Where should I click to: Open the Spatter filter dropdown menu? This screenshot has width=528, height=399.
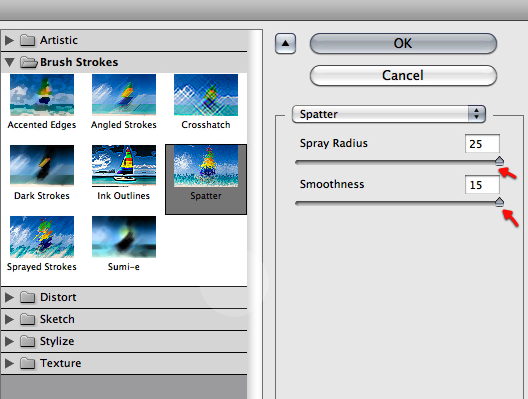pyautogui.click(x=389, y=114)
